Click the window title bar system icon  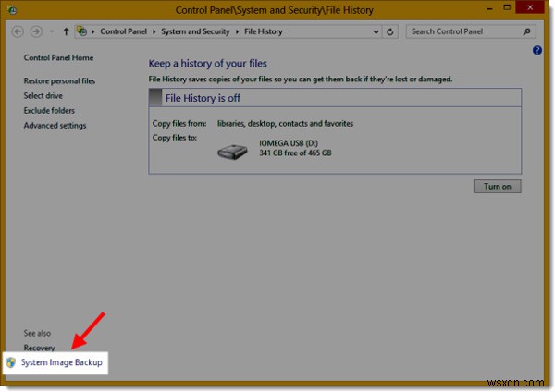[12, 10]
